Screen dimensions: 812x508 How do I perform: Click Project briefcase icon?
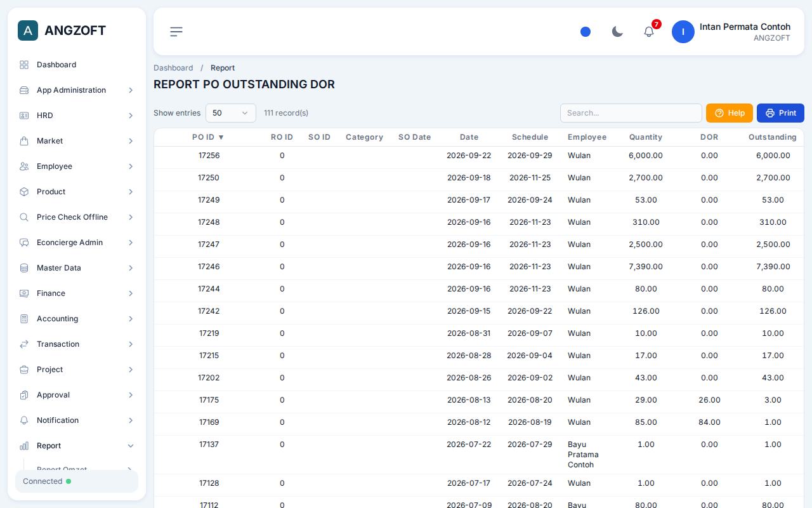point(24,370)
